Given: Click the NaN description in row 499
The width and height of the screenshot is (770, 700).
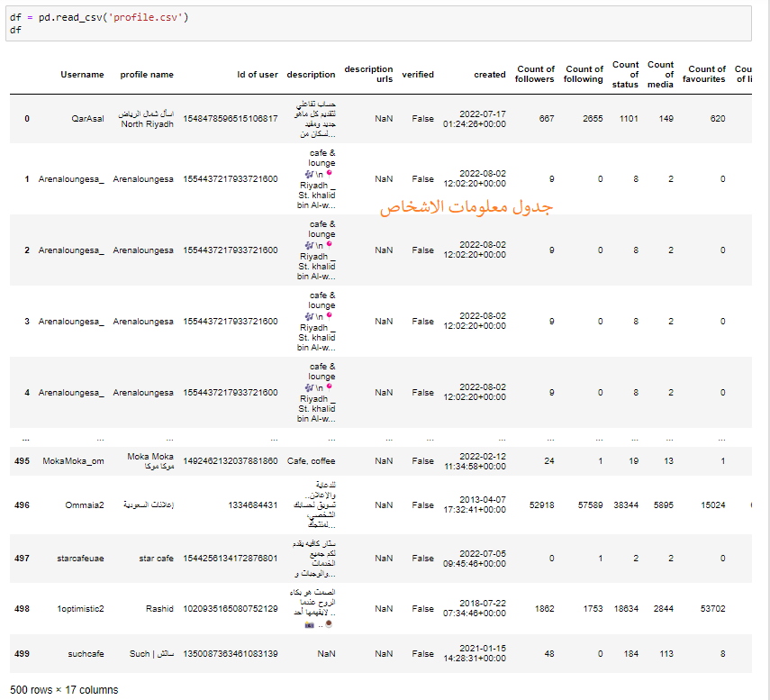Looking at the screenshot, I should coord(327,654).
